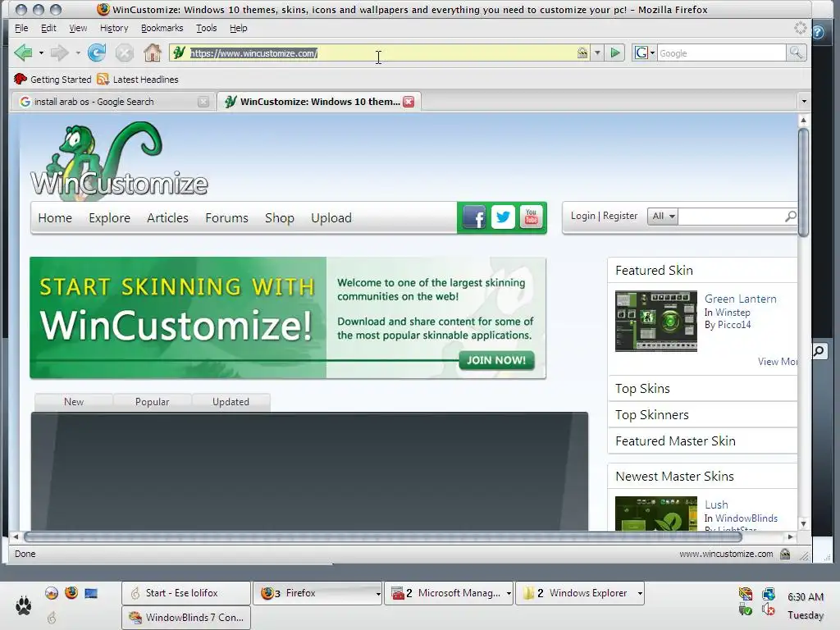The width and height of the screenshot is (840, 630).
Task: Open the Green Lantern skin thumbnail
Action: click(x=655, y=321)
